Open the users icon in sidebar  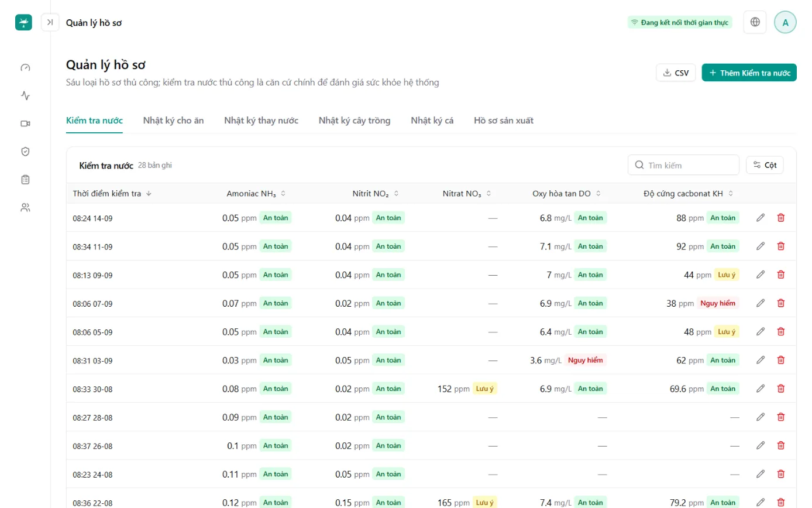tap(25, 207)
